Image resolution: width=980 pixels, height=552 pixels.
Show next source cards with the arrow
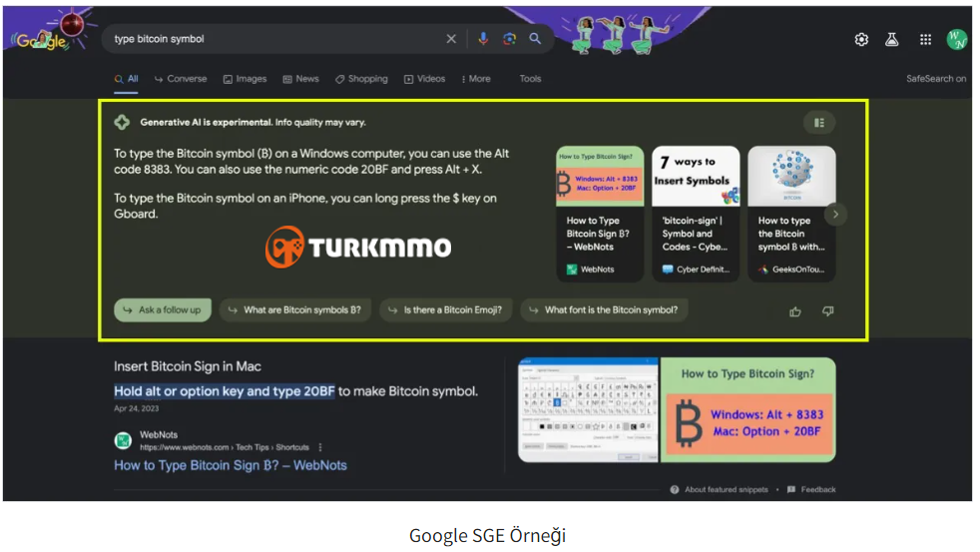pos(835,215)
